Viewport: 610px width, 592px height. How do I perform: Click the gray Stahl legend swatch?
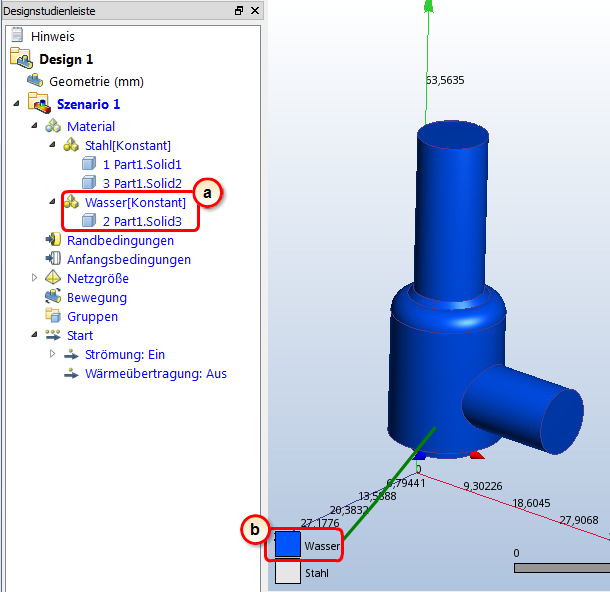(x=288, y=572)
